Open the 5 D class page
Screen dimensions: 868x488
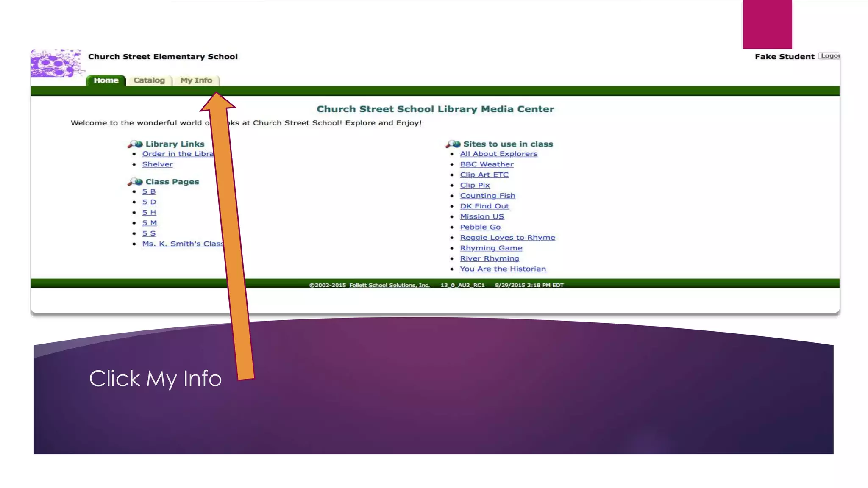[x=149, y=202]
